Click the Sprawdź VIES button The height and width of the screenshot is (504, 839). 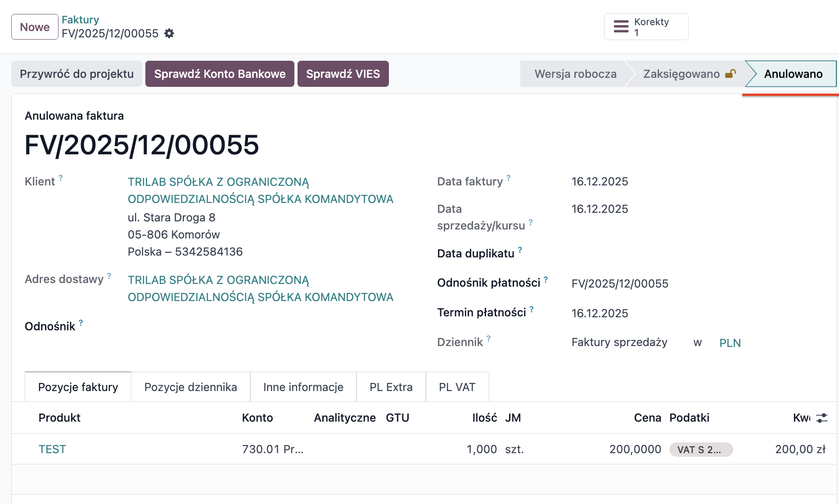[x=343, y=74]
